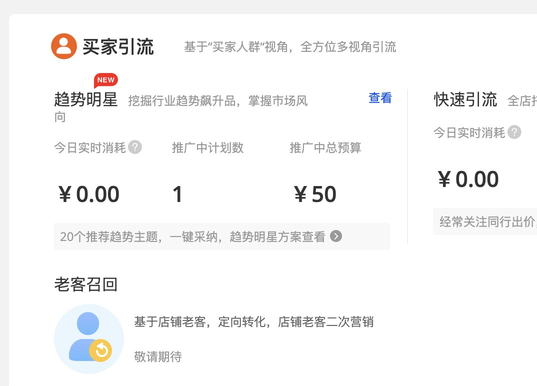
Task: Click help icon beside 趋势明星 今日实时消耗
Action: (x=135, y=147)
